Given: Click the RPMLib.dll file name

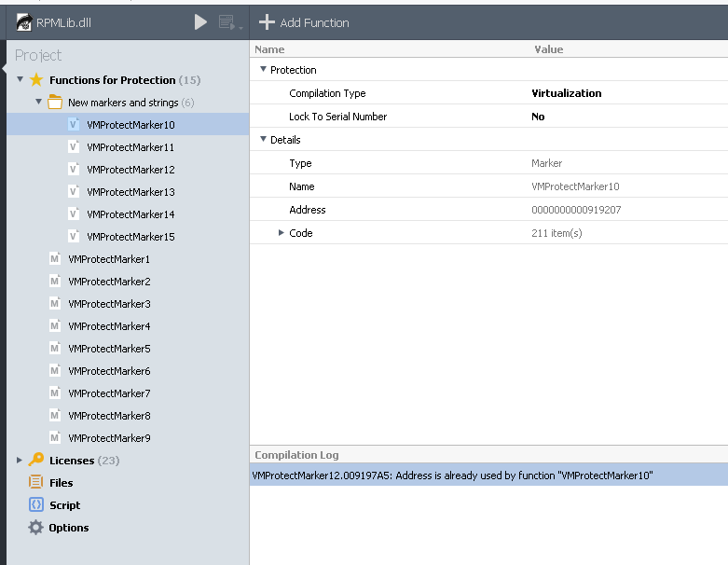Looking at the screenshot, I should pos(63,22).
